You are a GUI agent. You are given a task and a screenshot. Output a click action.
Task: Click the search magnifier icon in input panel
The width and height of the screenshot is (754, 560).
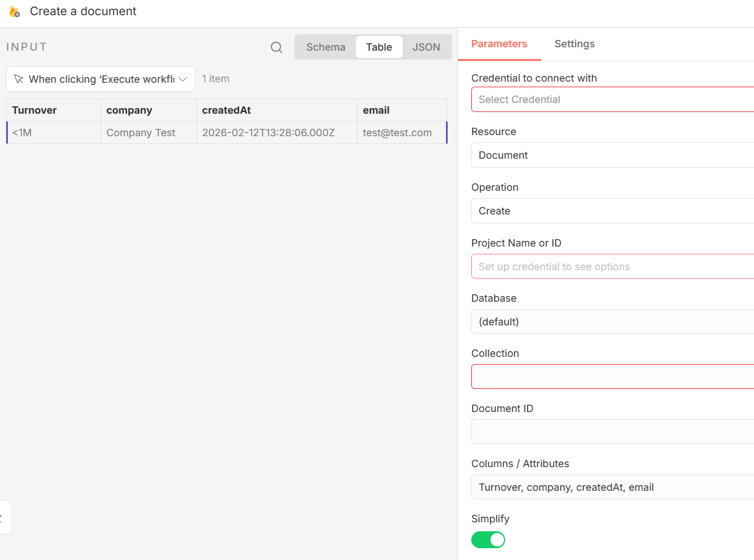tap(276, 47)
